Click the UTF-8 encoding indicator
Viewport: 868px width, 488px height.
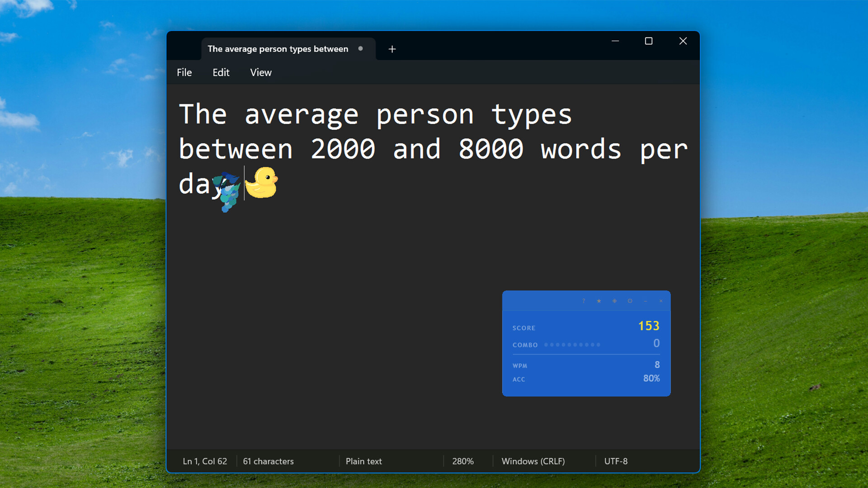pyautogui.click(x=616, y=461)
